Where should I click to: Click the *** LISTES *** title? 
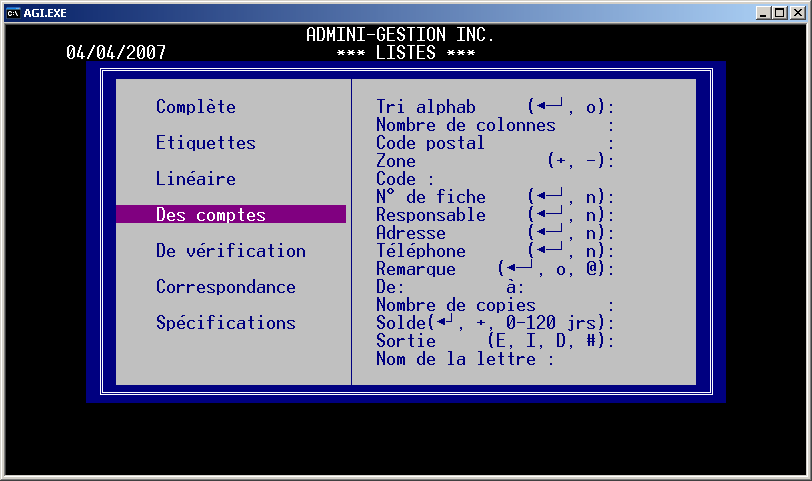click(405, 52)
